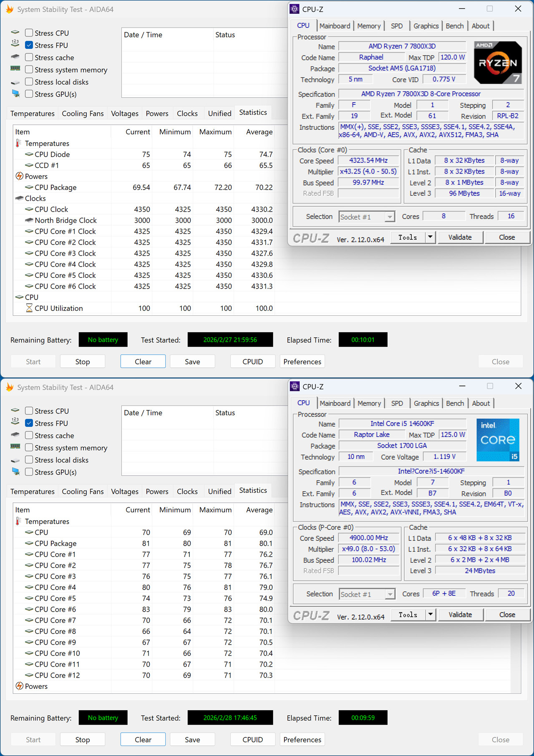The width and height of the screenshot is (534, 756).
Task: Tick Stress cache checkbox in the Ryzen test window
Action: 29,57
